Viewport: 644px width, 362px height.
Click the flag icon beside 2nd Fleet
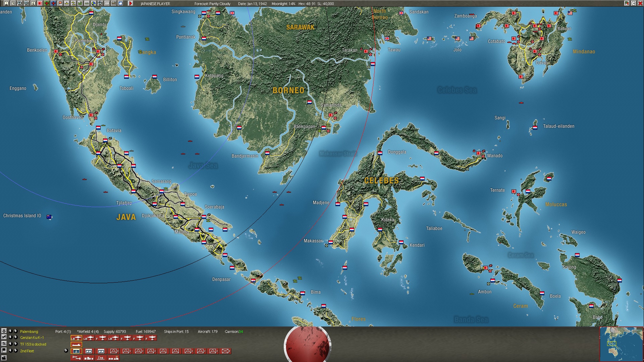(x=4, y=350)
